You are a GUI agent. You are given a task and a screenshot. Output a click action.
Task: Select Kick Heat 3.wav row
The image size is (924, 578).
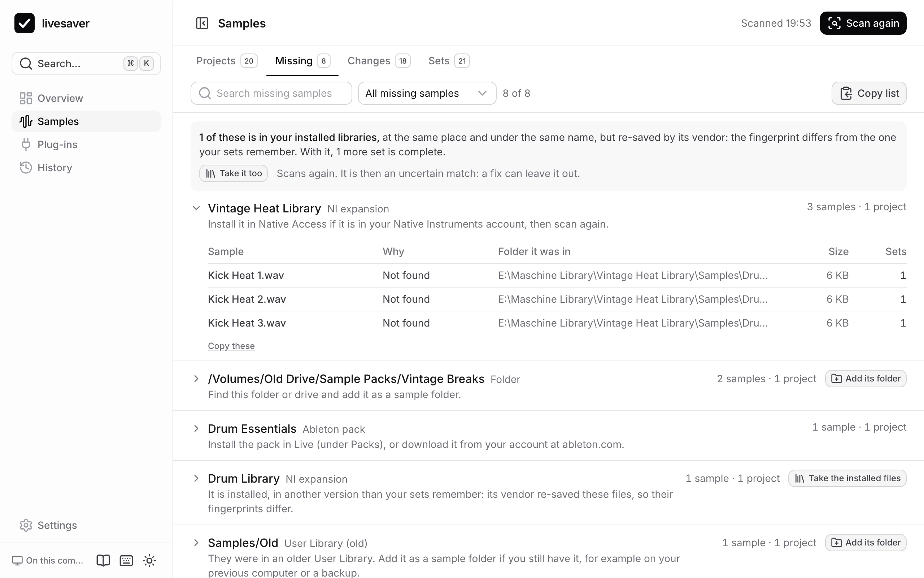[x=557, y=323]
